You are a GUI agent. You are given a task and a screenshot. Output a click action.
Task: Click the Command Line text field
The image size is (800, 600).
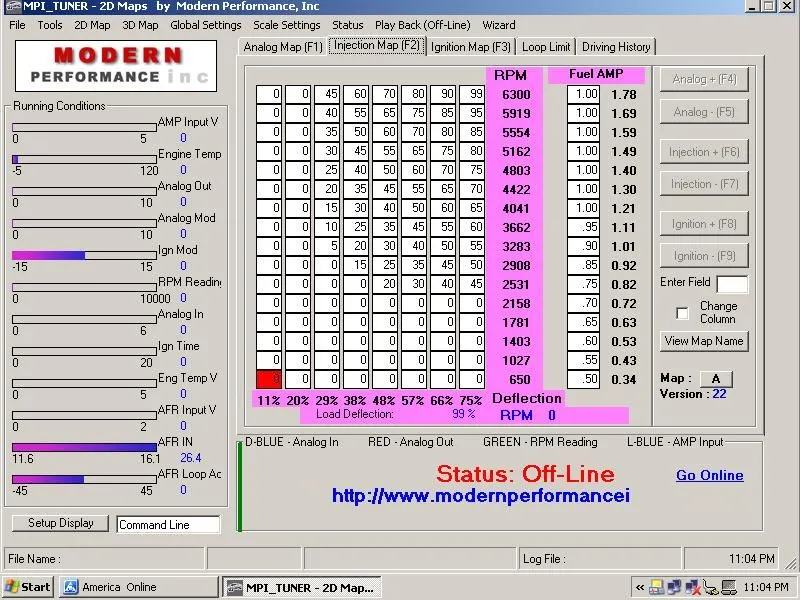pos(168,525)
